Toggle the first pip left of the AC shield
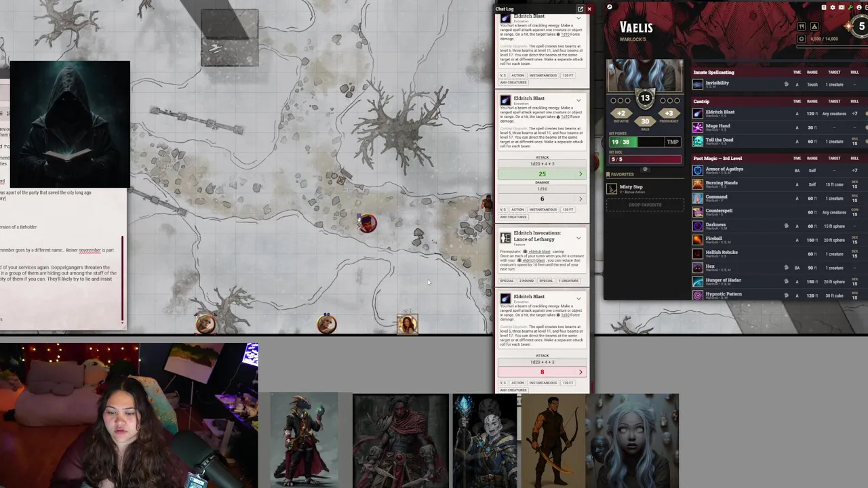Viewport: 868px width, 488px height. [614, 100]
